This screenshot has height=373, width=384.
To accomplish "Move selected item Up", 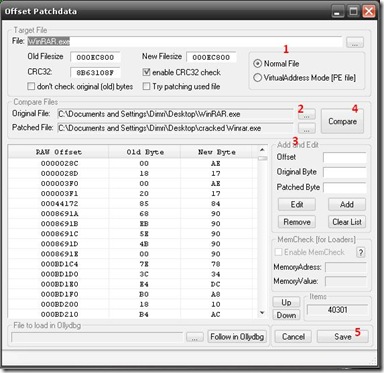I will coord(286,302).
